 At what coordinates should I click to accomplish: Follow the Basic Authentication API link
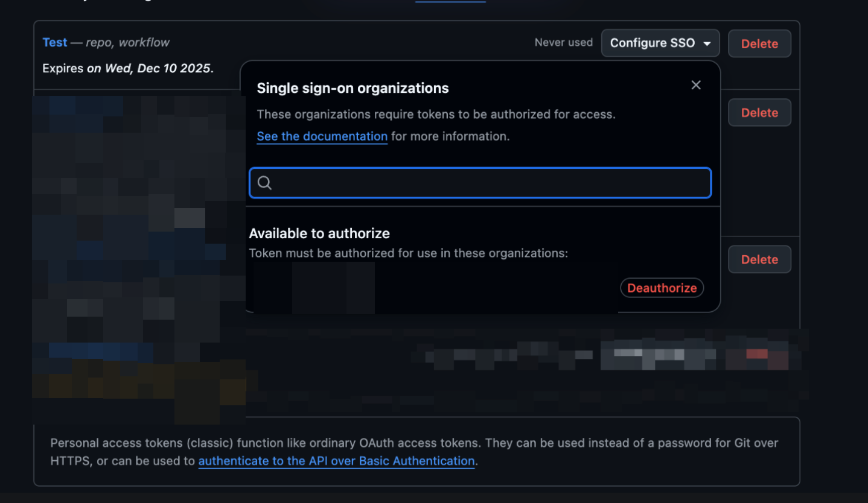click(x=336, y=461)
